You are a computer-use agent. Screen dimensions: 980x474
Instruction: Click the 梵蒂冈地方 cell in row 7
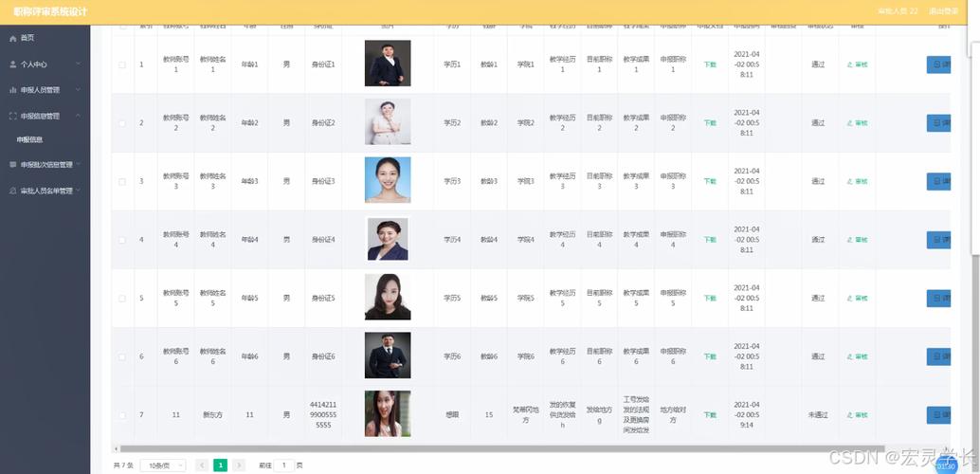tap(525, 415)
